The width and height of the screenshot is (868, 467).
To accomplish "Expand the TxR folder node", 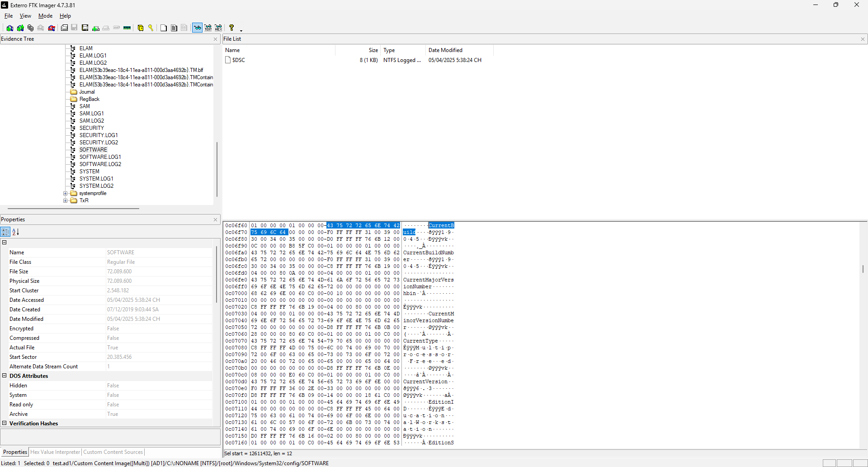I will pos(66,201).
